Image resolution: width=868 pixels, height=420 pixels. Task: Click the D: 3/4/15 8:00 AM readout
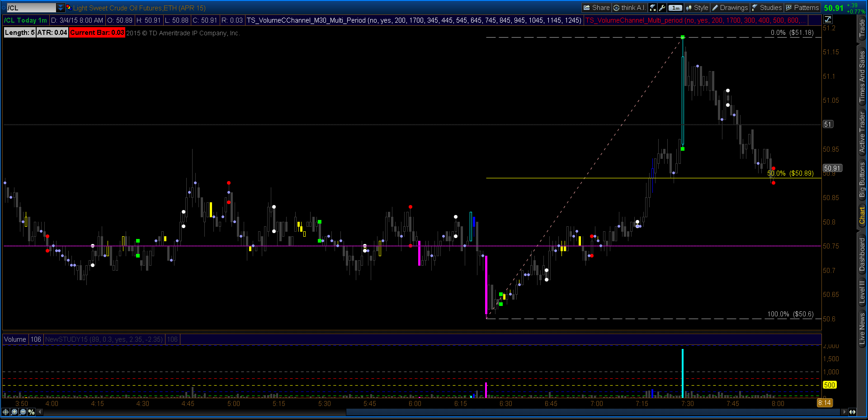(77, 20)
